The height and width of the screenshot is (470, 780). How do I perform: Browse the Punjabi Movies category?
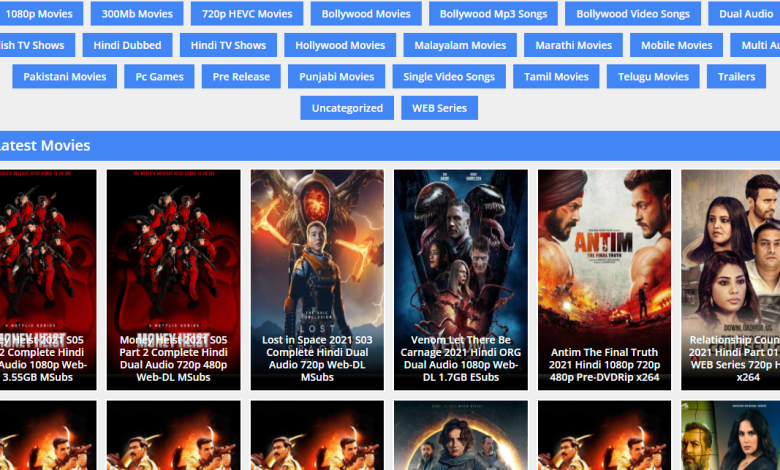coord(336,76)
